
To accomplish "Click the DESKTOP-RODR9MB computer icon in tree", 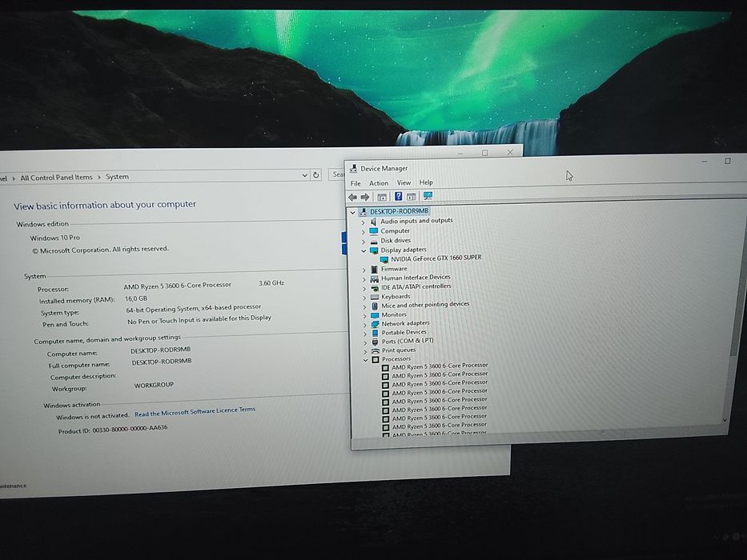I will coord(363,211).
